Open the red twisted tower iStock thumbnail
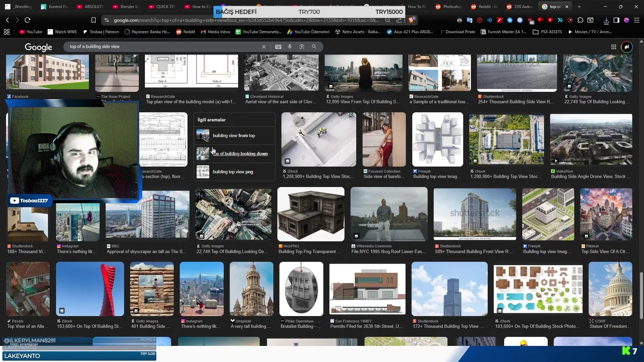Screen dimensions: 644x362 [90, 289]
